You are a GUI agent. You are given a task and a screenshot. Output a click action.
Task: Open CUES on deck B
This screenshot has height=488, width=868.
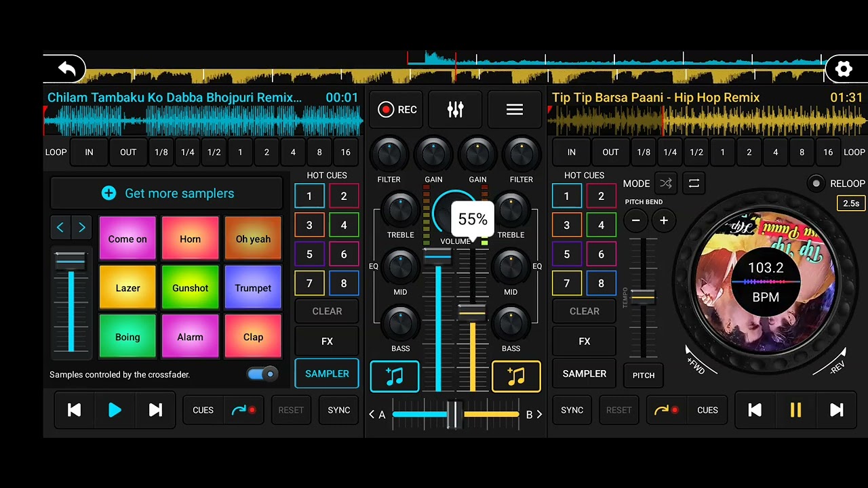pyautogui.click(x=707, y=410)
